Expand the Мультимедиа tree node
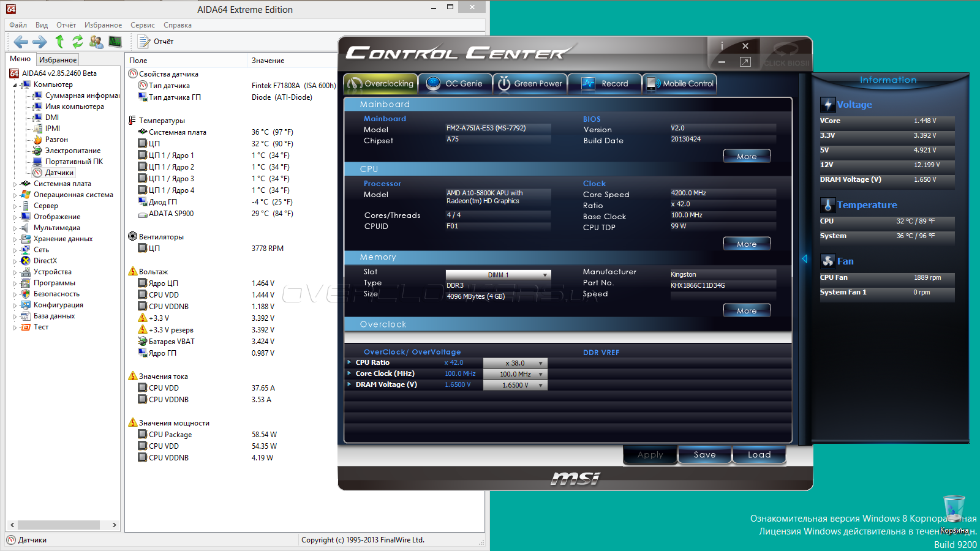The height and width of the screenshot is (551, 980). (15, 228)
